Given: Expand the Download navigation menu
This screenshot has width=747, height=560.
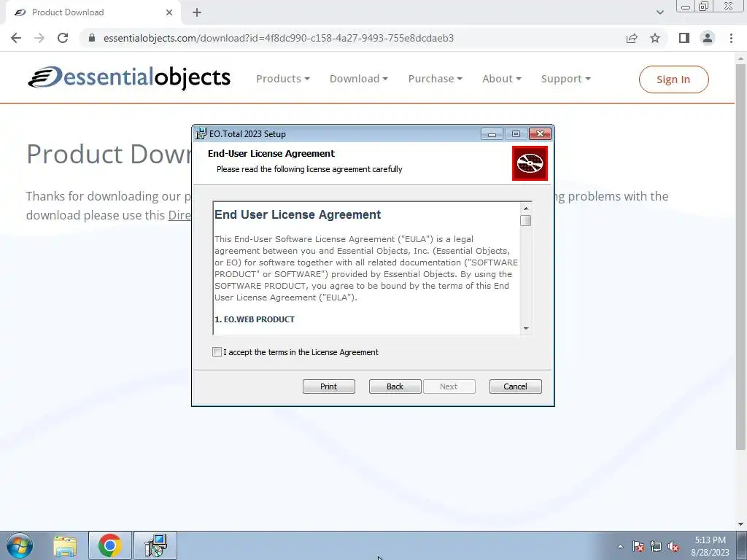Looking at the screenshot, I should pyautogui.click(x=359, y=79).
